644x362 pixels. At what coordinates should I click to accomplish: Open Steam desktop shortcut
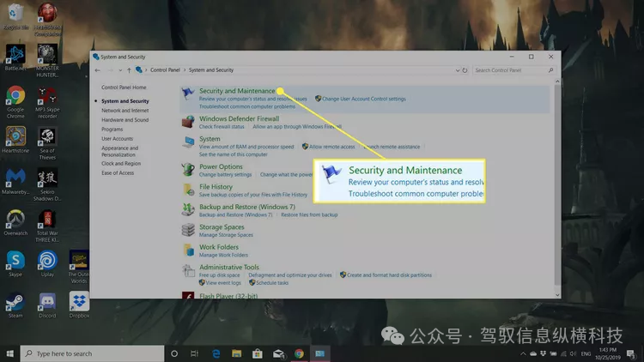click(x=15, y=305)
